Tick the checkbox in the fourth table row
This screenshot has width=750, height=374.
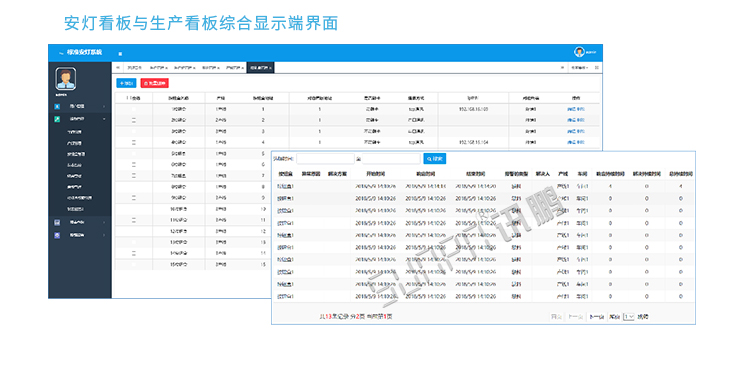click(134, 142)
